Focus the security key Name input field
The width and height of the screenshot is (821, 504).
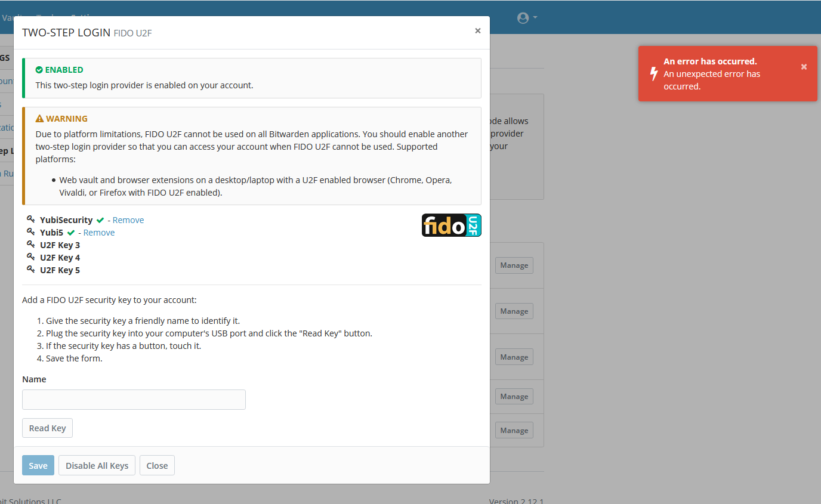[x=134, y=400]
